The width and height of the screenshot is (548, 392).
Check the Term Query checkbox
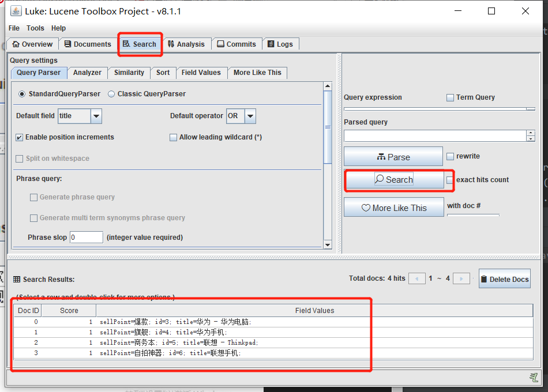click(x=450, y=97)
